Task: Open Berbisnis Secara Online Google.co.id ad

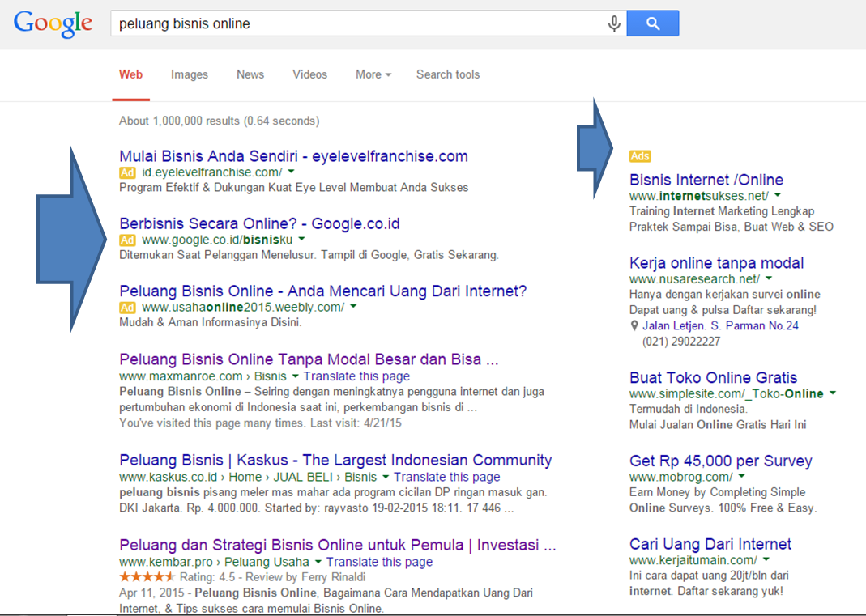Action: pos(259,223)
